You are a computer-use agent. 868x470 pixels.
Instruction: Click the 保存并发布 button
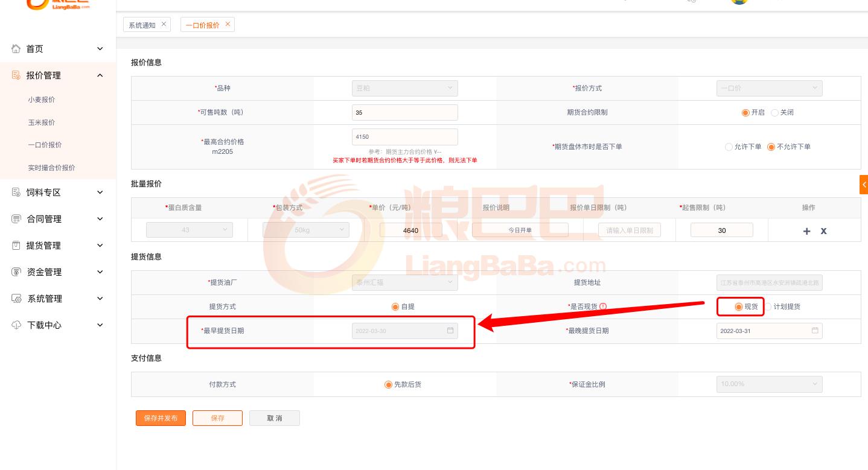[x=161, y=418]
